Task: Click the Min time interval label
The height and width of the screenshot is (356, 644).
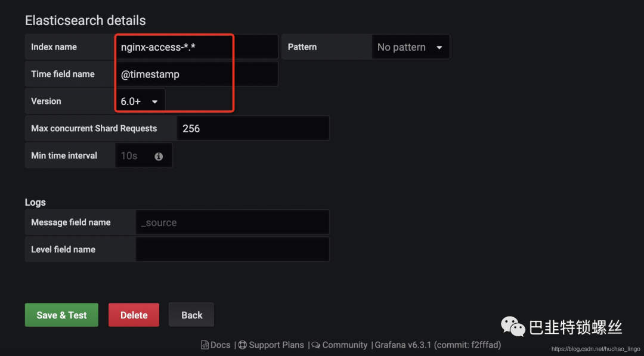Action: click(64, 155)
